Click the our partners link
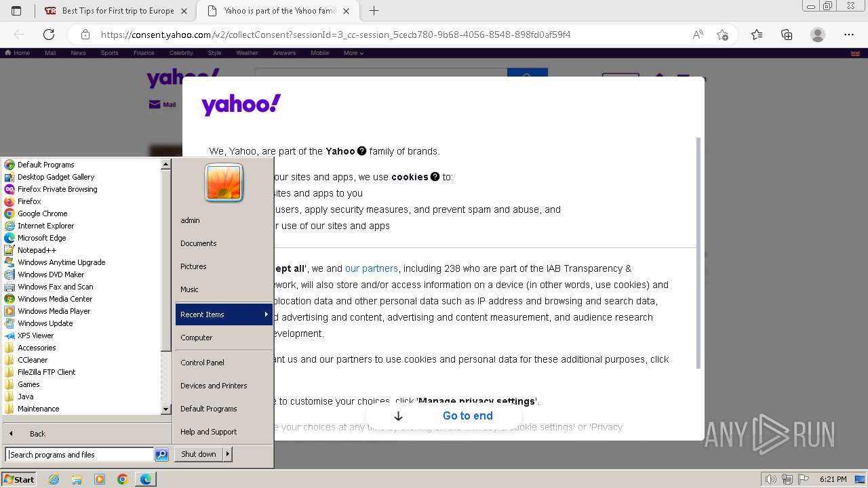Image resolution: width=868 pixels, height=488 pixels. point(372,268)
